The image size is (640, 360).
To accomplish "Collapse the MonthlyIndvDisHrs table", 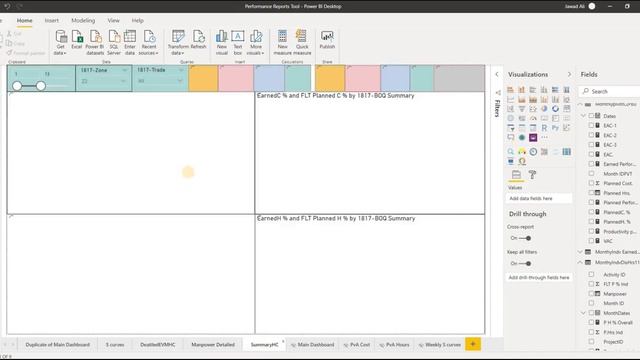I will tap(580, 262).
